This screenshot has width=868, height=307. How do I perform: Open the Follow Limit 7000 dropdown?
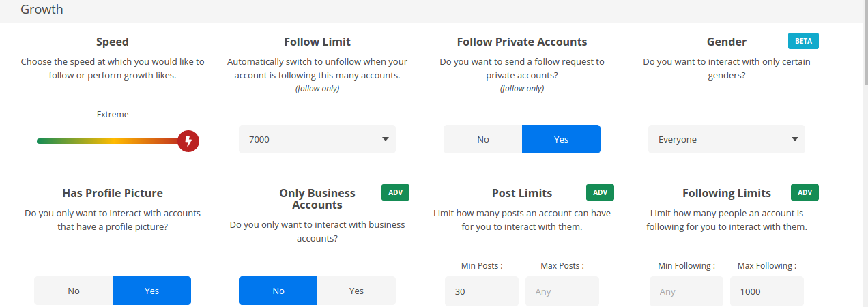point(317,139)
